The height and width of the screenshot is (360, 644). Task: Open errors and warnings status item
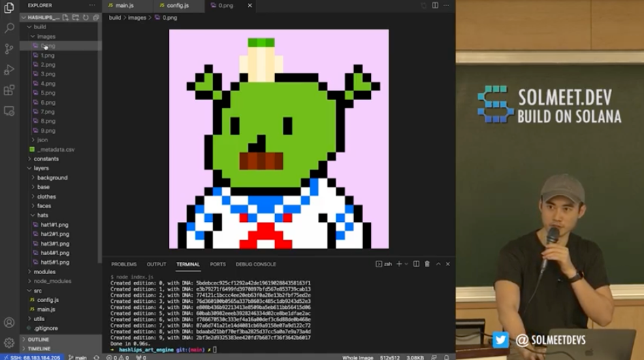pyautogui.click(x=118, y=357)
